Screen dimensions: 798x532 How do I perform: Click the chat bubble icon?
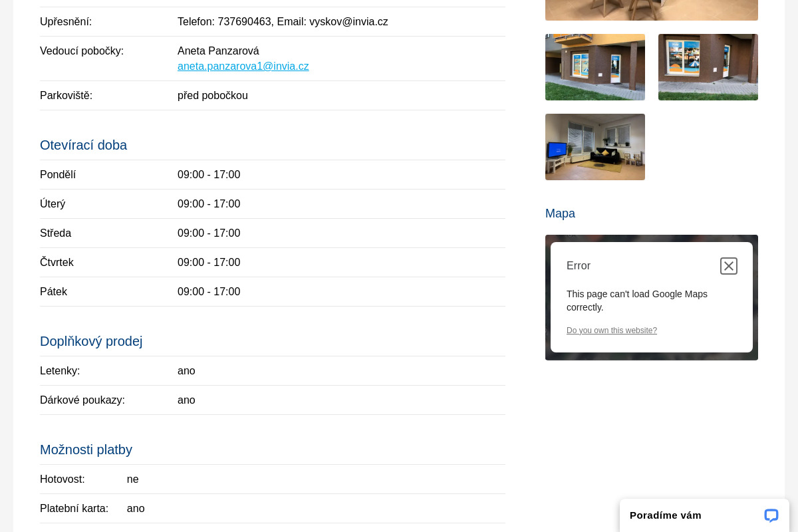771,515
